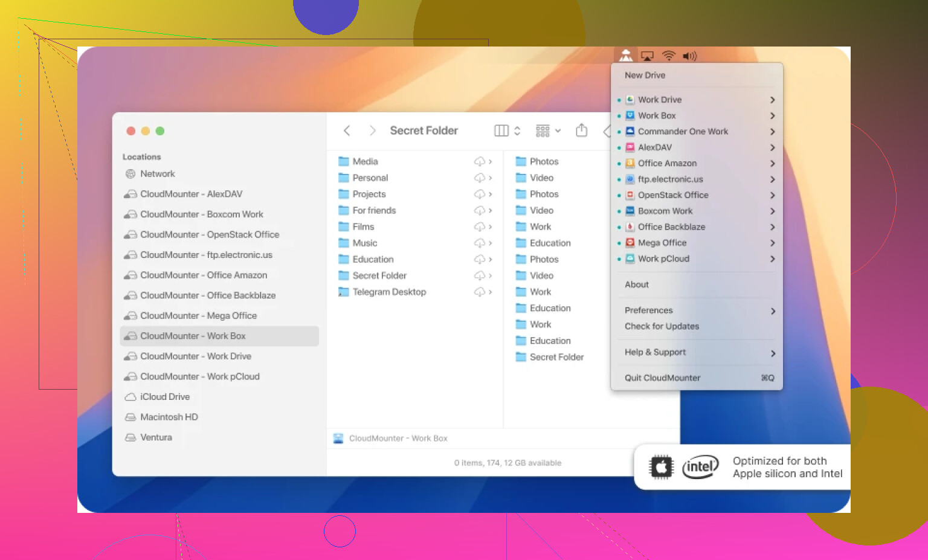Click the OpenStack Office drive icon

point(630,195)
